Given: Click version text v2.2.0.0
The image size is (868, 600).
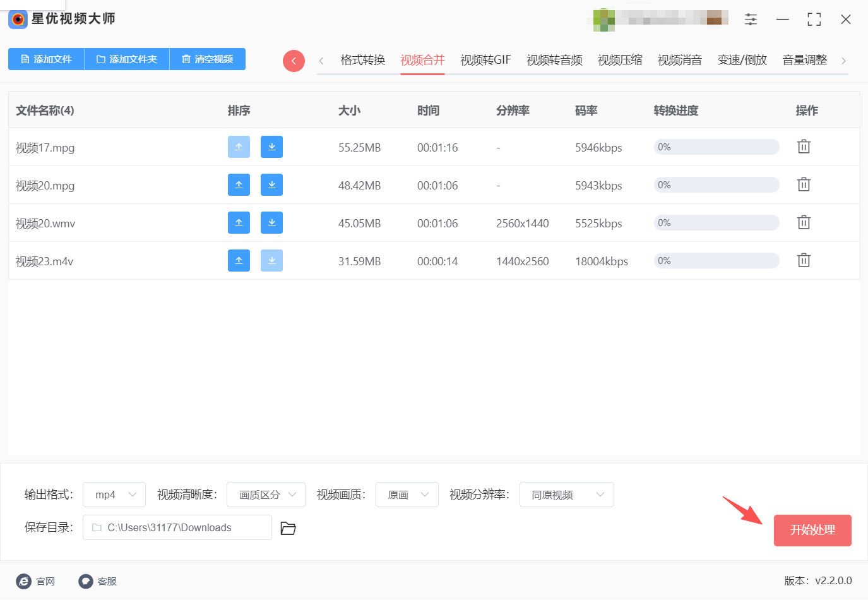Looking at the screenshot, I should click(x=833, y=580).
